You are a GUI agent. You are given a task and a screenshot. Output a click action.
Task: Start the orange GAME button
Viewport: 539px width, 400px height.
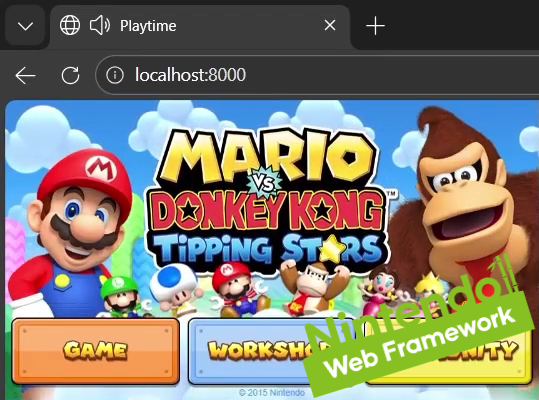(x=96, y=351)
